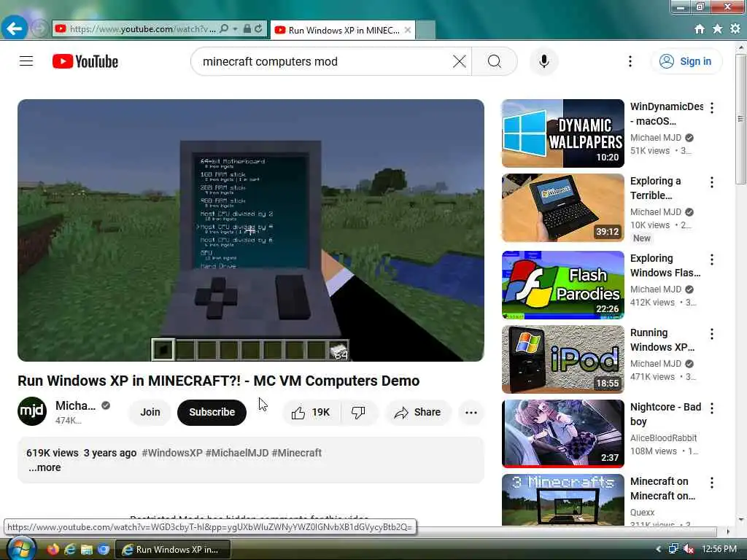Open the iPod Windows XP video thumbnail
This screenshot has width=747, height=560.
click(562, 359)
